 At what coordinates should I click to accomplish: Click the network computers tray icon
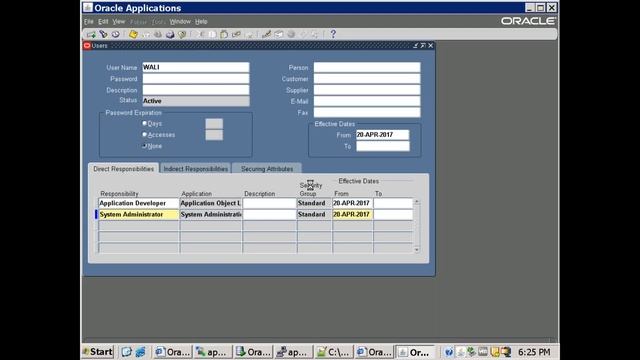coord(506,352)
